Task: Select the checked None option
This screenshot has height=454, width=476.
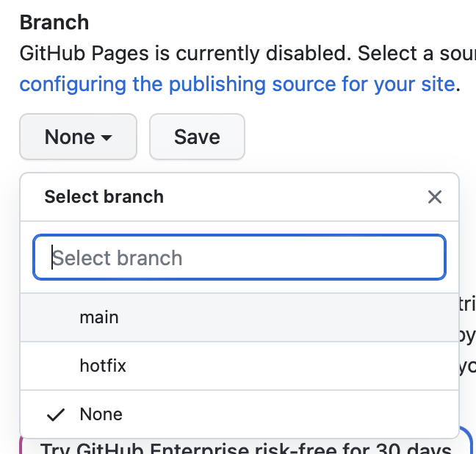Action: click(239, 414)
